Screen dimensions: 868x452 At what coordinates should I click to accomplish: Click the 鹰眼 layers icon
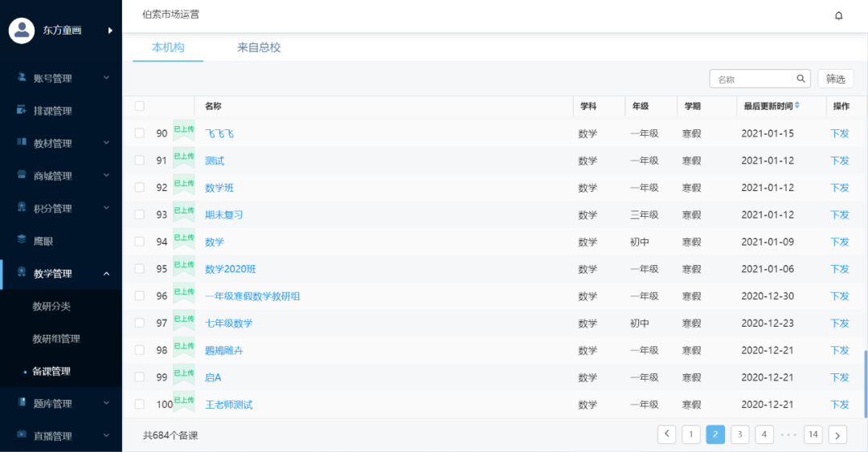click(x=22, y=239)
